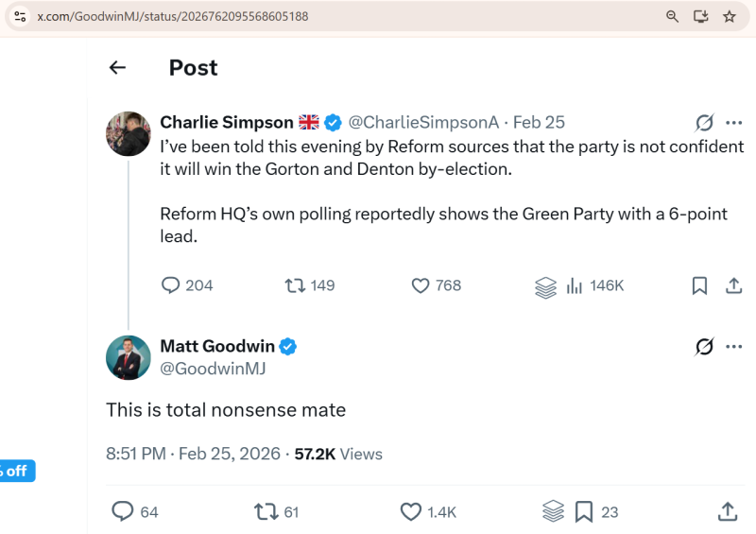756x534 pixels.
Task: Repost Matt Goodwin's post
Action: pyautogui.click(x=266, y=511)
